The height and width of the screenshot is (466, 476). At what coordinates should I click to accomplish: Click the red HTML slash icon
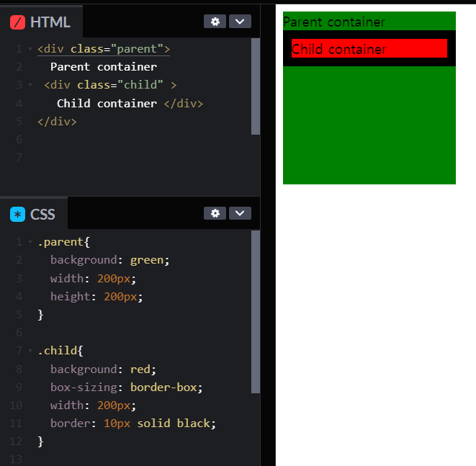[x=17, y=22]
